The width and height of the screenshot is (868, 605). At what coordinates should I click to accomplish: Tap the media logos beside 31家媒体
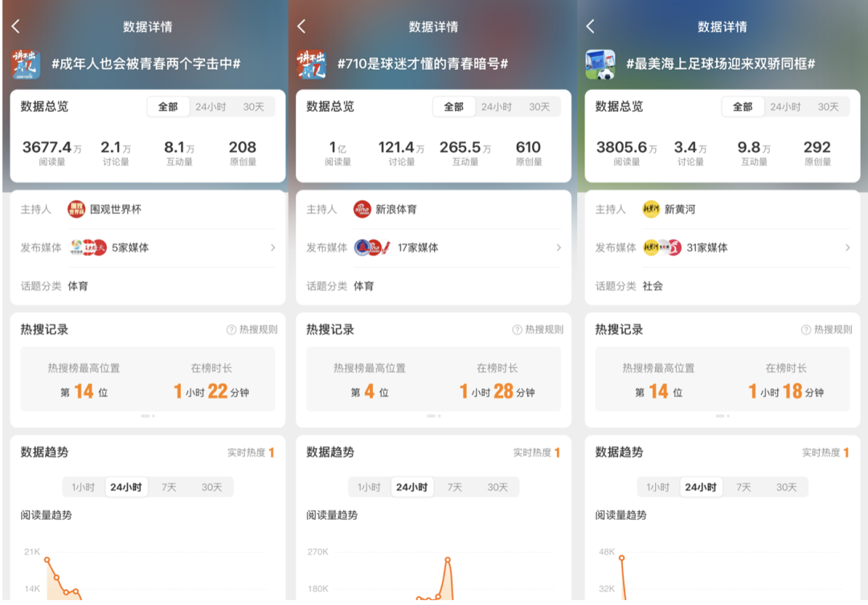pyautogui.click(x=662, y=247)
